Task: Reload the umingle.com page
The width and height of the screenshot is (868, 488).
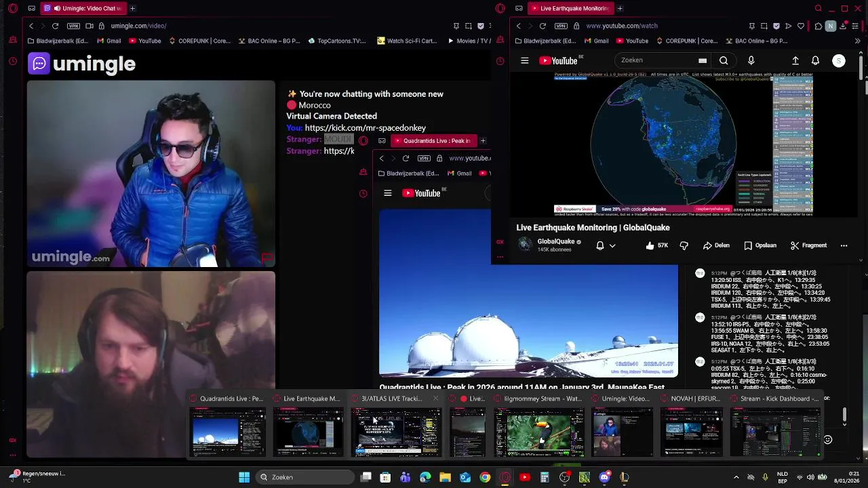Action: (x=55, y=26)
